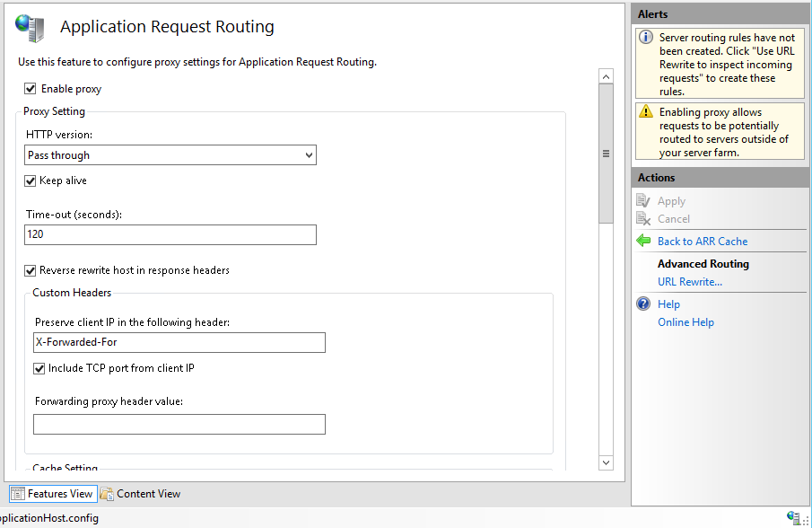Click the vertical scrollbar thumb
This screenshot has width=812, height=528.
pos(606,154)
